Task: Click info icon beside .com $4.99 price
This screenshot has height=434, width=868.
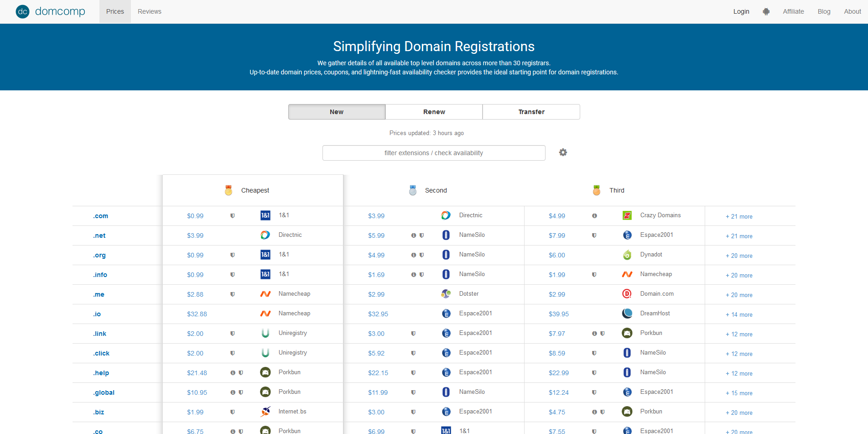Action: 594,216
